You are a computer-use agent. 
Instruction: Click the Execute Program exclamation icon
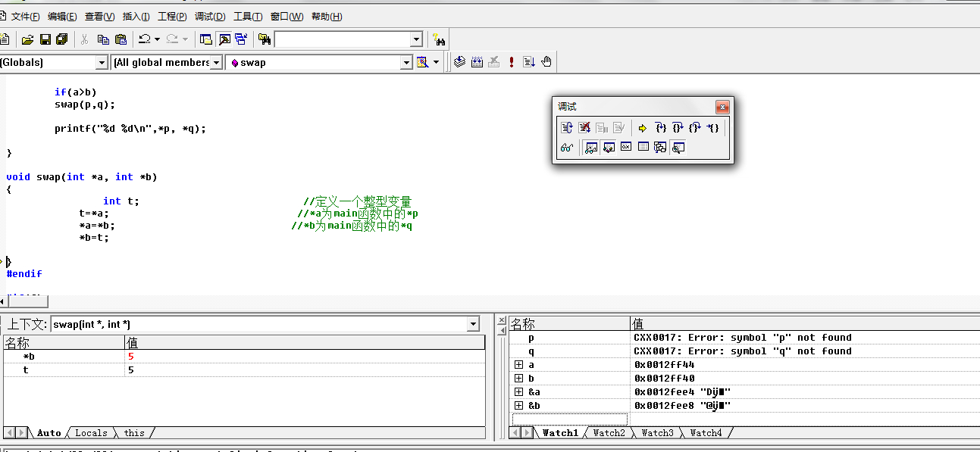(x=512, y=62)
